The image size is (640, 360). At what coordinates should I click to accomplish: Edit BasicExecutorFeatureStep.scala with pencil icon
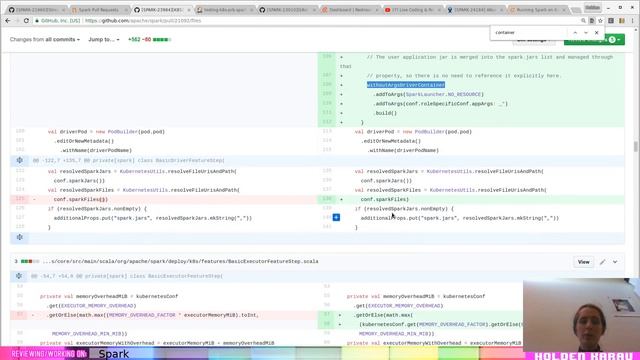[602, 262]
